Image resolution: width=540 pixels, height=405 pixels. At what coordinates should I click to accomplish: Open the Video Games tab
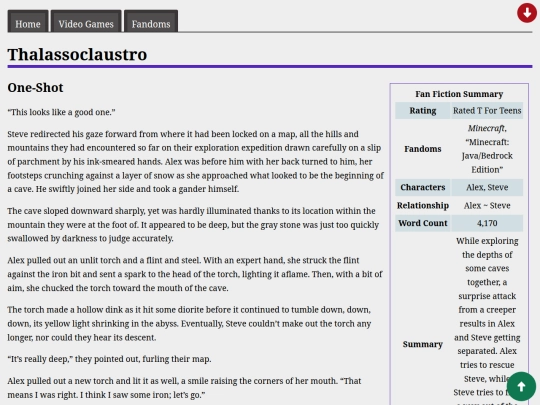point(86,21)
